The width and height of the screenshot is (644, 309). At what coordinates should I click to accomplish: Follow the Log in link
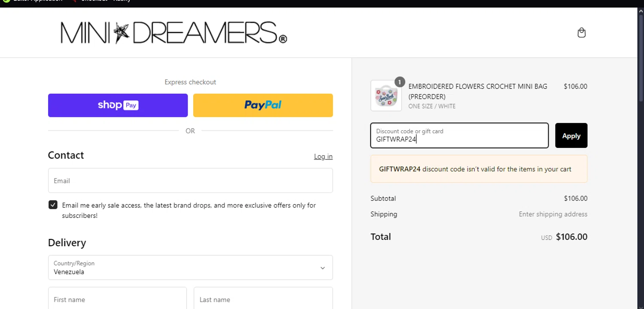click(323, 156)
